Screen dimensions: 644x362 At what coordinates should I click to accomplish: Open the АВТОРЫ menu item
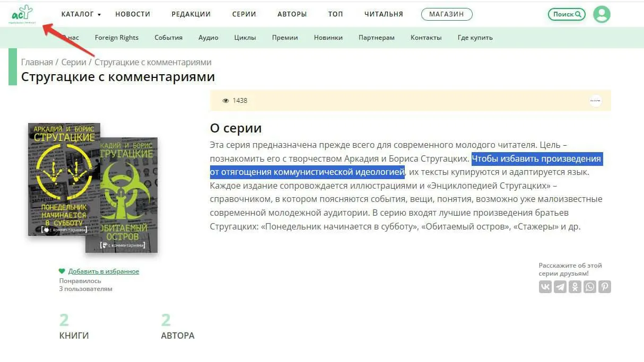tap(292, 14)
